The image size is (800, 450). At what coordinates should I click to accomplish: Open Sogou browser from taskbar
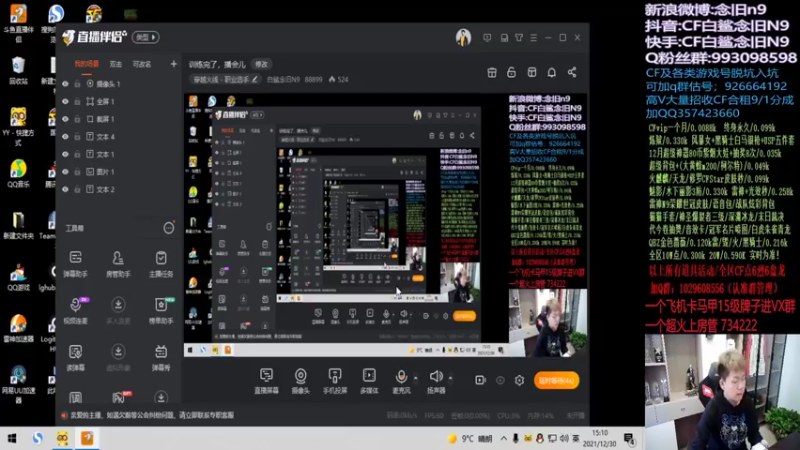(38, 438)
